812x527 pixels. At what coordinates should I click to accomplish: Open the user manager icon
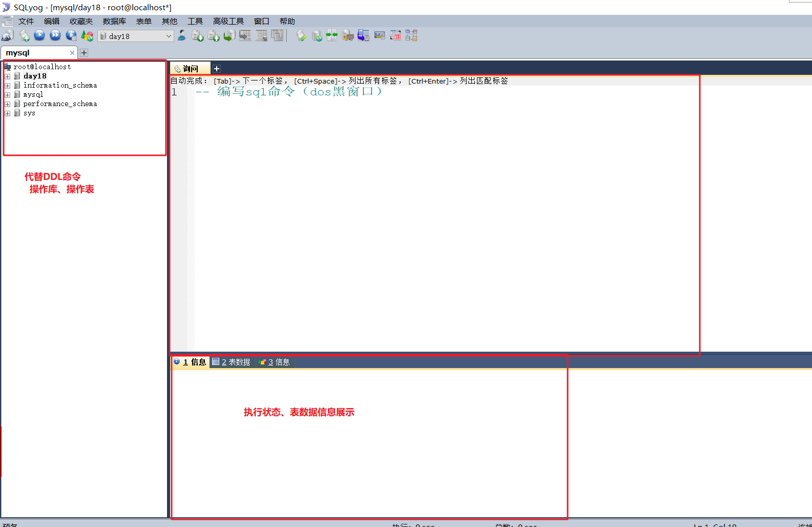tap(182, 35)
